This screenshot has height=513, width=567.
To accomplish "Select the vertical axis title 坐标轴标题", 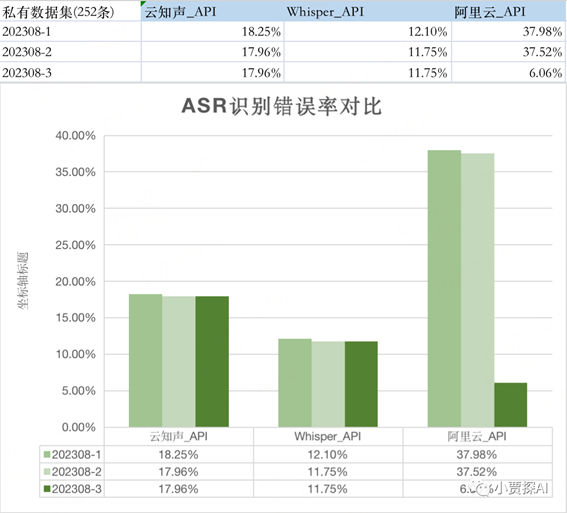I will point(23,281).
